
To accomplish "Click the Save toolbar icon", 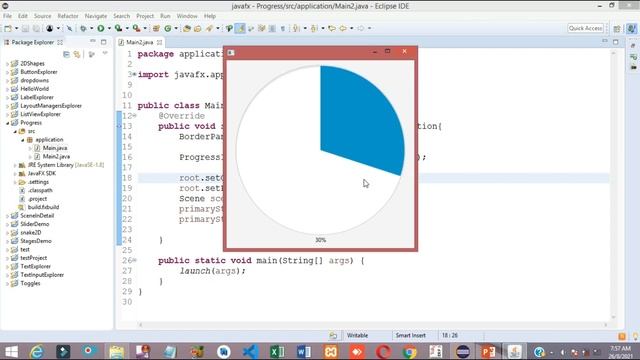I will point(25,29).
